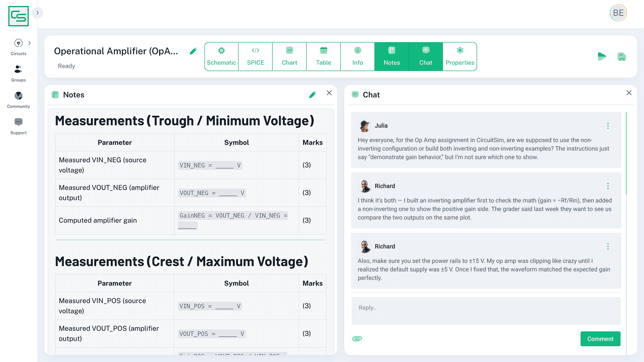Click the Trough / Minimum Voltage heading

[x=184, y=121]
